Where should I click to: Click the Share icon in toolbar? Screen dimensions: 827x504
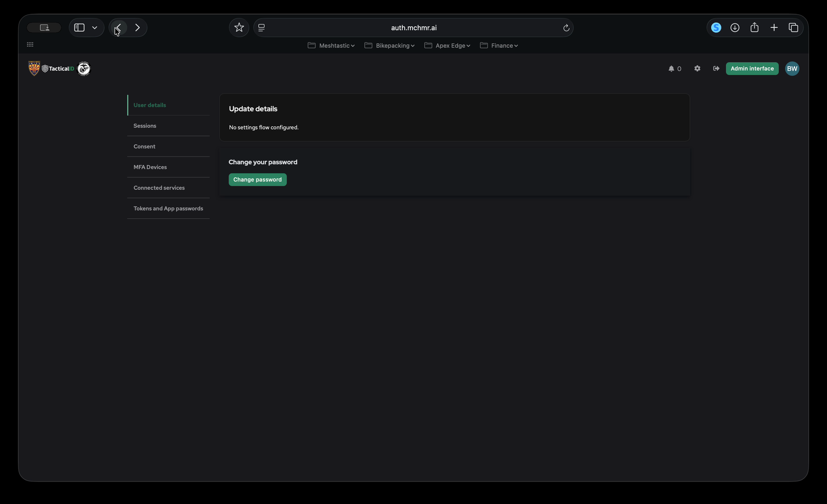(x=754, y=28)
